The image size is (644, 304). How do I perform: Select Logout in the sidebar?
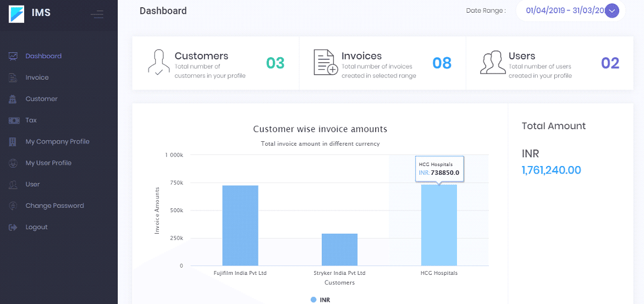(36, 227)
